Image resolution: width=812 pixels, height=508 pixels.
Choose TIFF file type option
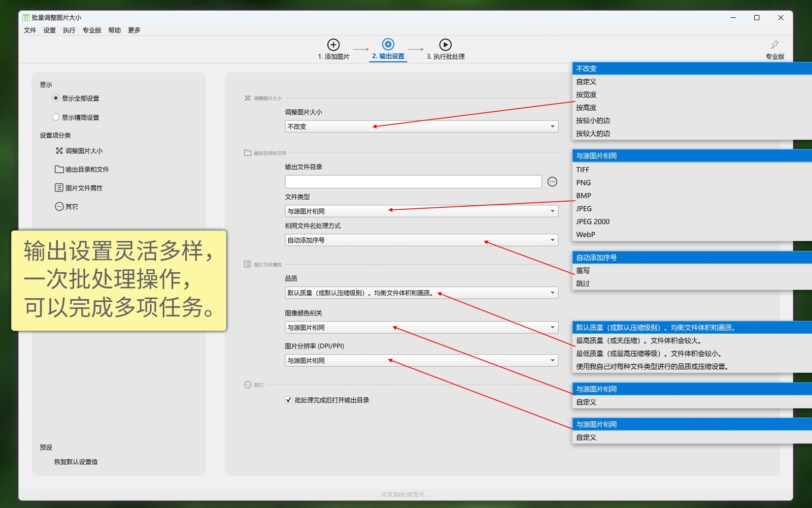click(692, 170)
